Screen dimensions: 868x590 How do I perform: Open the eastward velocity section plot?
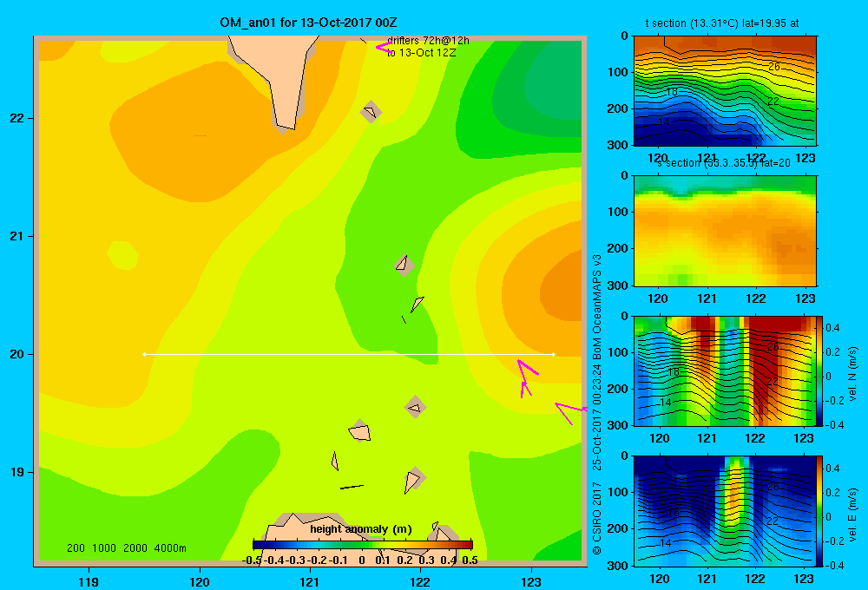(725, 511)
